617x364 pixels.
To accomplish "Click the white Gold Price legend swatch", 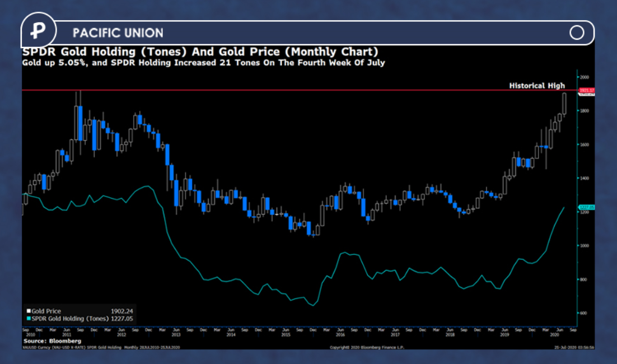I will pos(29,311).
